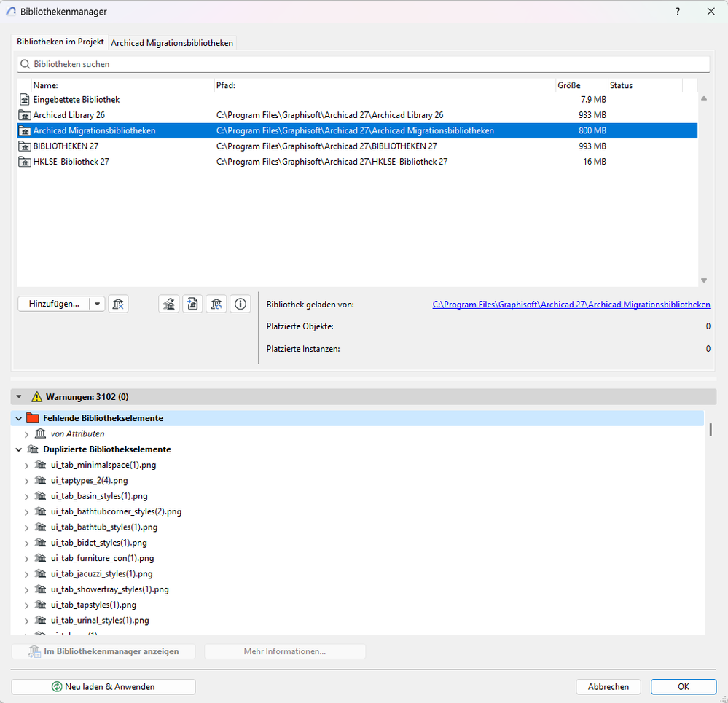
Task: Select the BIBLIOTHEKEN 27 row
Action: (357, 146)
